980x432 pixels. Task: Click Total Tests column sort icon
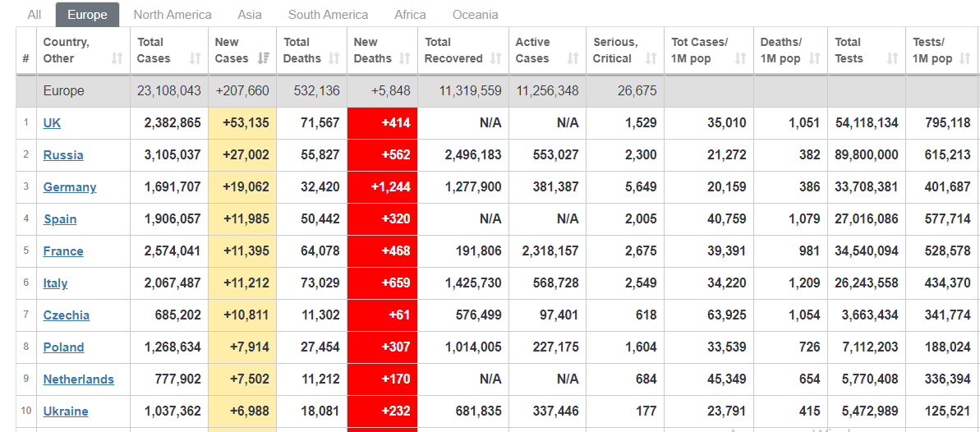click(892, 58)
